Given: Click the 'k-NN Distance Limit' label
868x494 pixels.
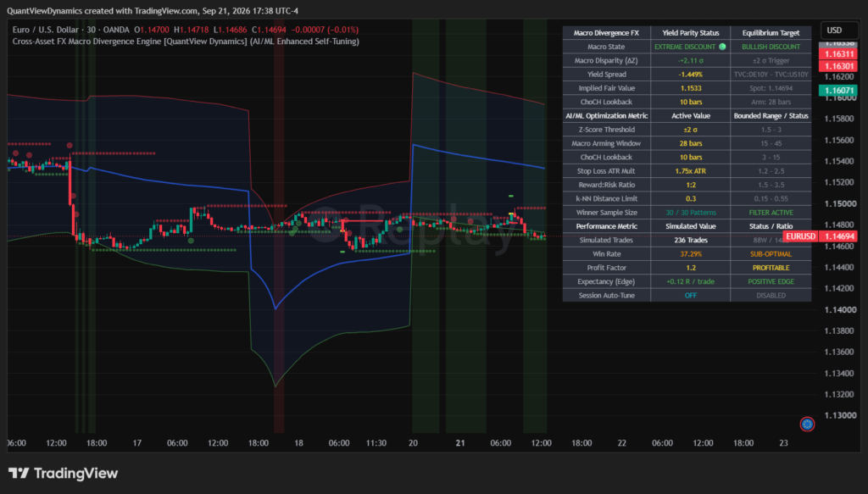Looking at the screenshot, I should click(606, 198).
